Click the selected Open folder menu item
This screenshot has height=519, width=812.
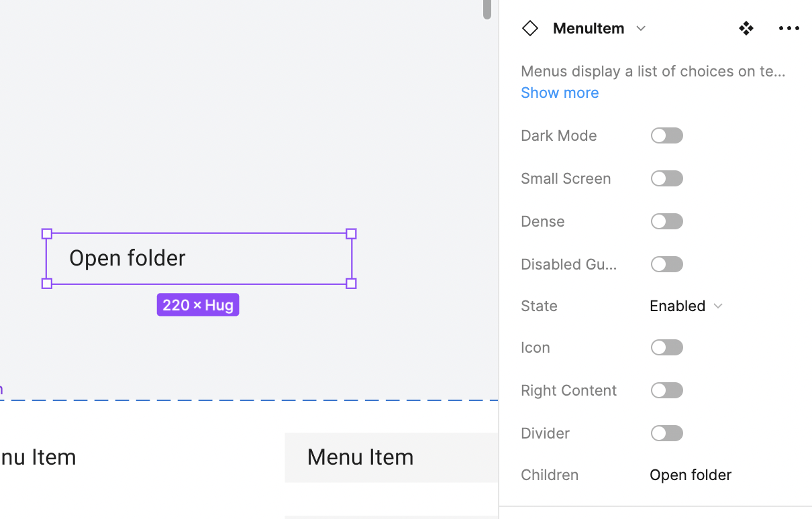pos(198,258)
